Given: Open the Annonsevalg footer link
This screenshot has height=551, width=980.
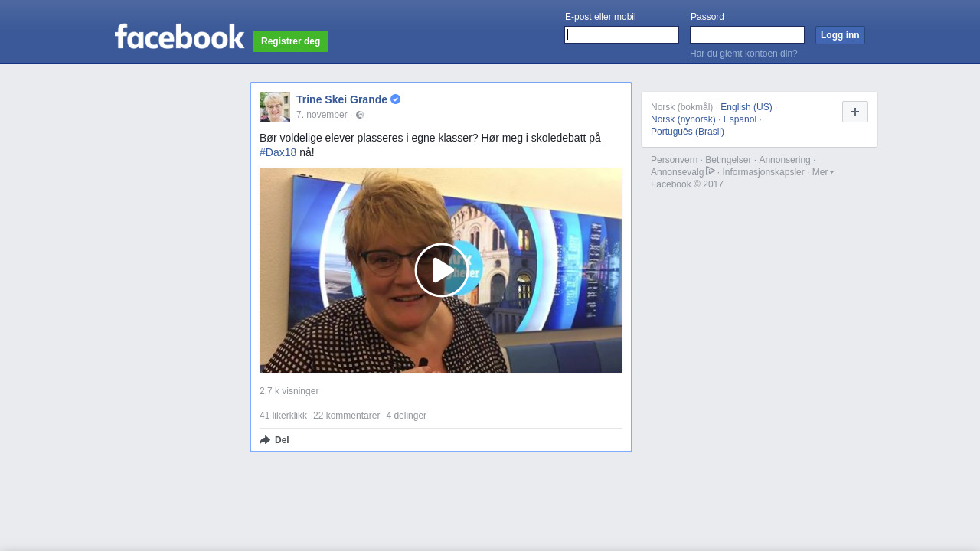Looking at the screenshot, I should [677, 172].
